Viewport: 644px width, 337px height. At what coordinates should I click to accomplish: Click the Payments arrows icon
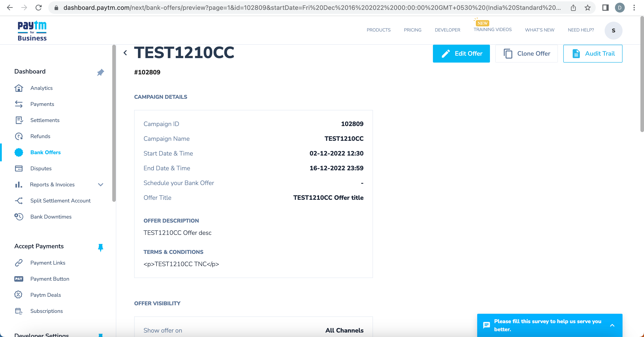point(19,104)
